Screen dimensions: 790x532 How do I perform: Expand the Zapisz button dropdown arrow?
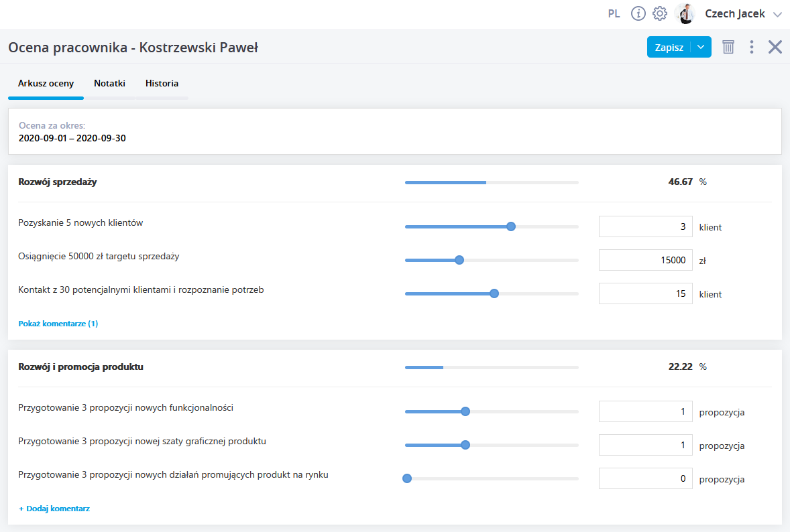click(701, 47)
